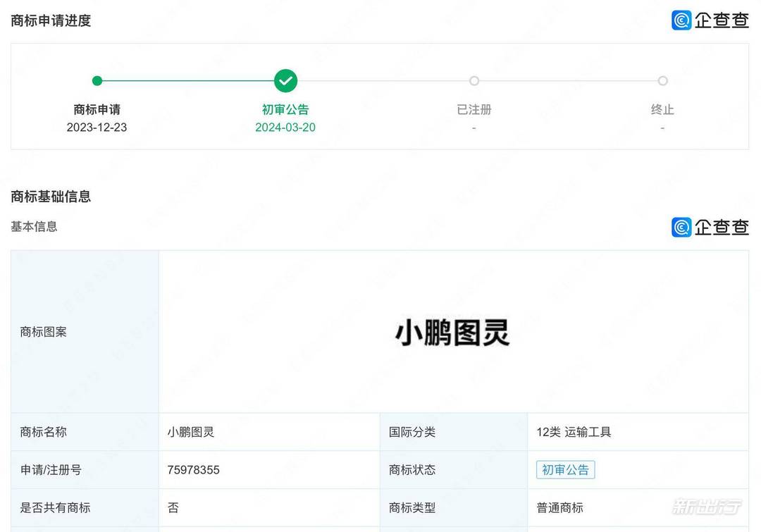761x532 pixels.
Task: Click the 终止 step label
Action: point(662,109)
